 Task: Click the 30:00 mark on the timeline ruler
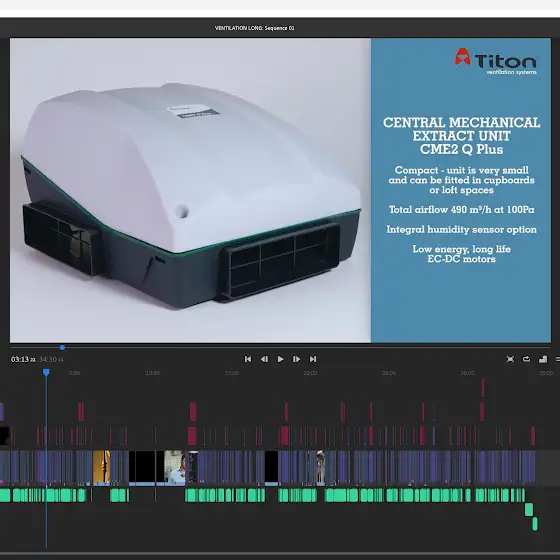(x=467, y=373)
